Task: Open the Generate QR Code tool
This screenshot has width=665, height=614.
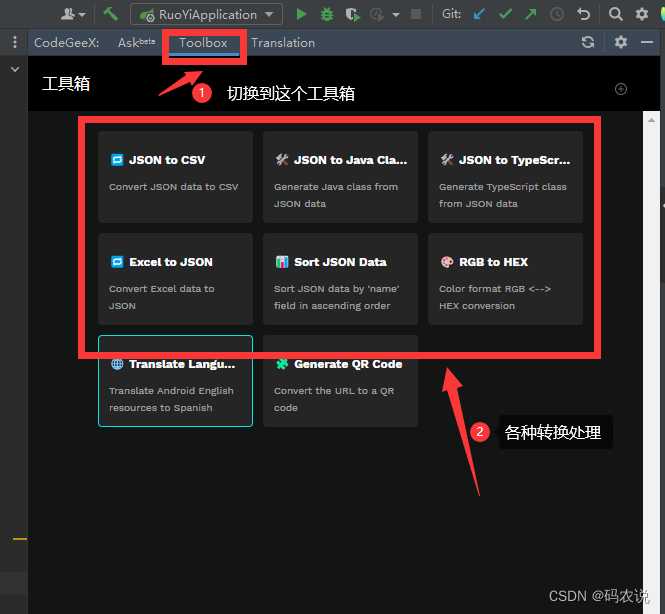Action: (340, 381)
